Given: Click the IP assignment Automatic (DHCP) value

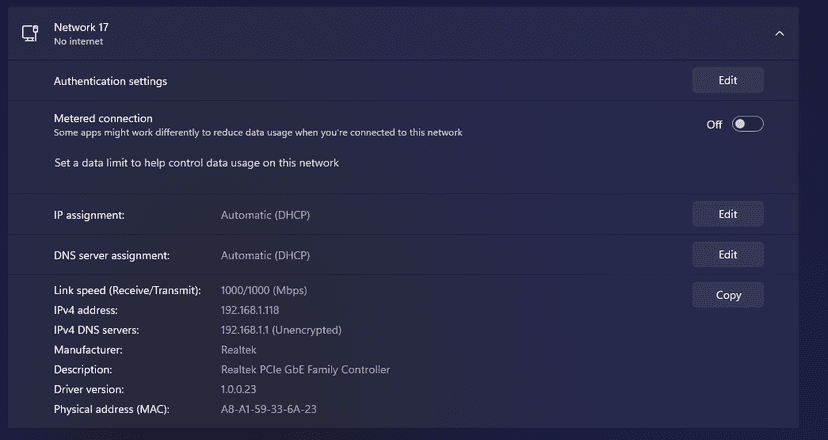Looking at the screenshot, I should [273, 215].
